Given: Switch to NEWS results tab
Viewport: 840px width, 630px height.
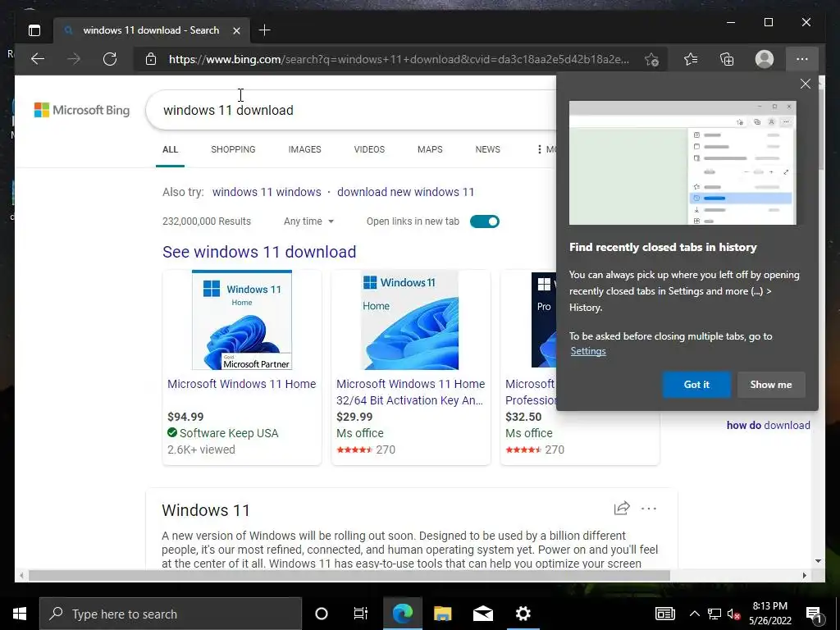Looking at the screenshot, I should [487, 149].
